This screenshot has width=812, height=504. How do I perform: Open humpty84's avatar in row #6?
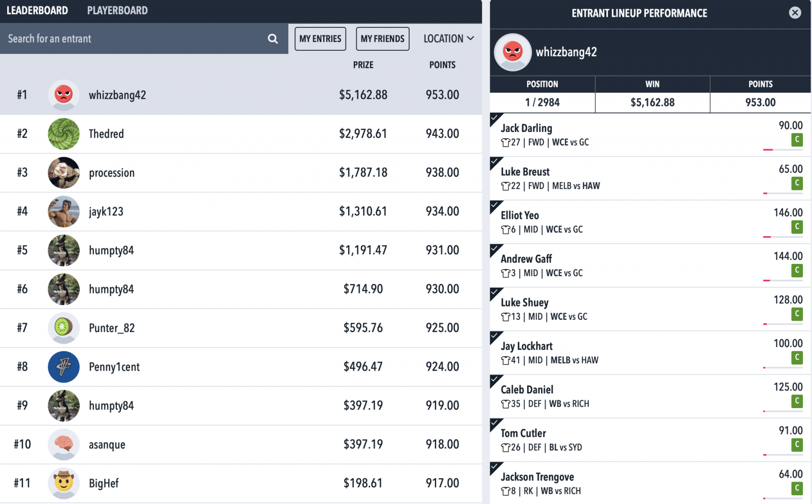63,289
